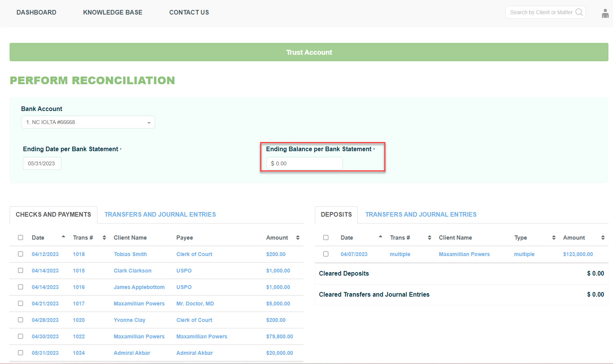This screenshot has width=613, height=364.
Task: Click the search magnifier icon
Action: (579, 12)
